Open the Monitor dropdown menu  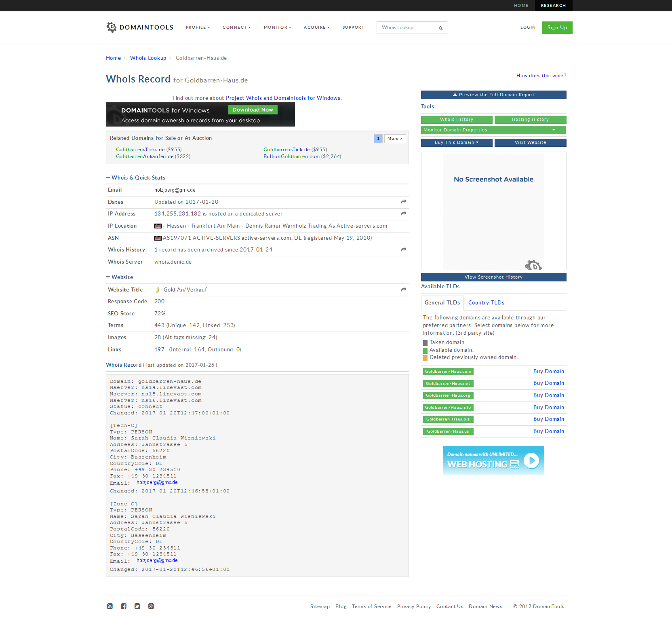coord(278,27)
